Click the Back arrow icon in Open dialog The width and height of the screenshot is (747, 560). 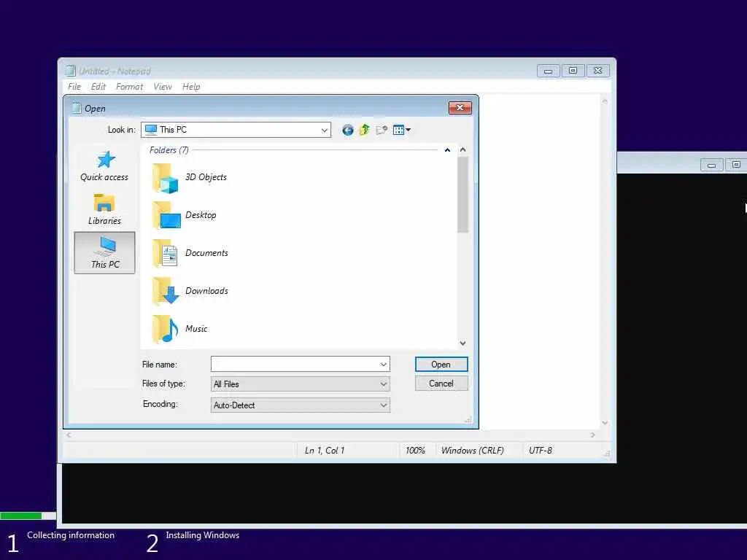pos(348,130)
